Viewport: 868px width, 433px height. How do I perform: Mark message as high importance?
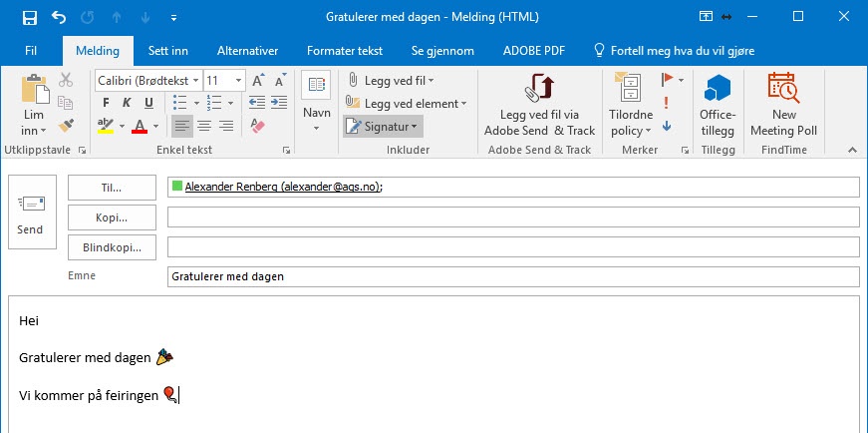667,103
